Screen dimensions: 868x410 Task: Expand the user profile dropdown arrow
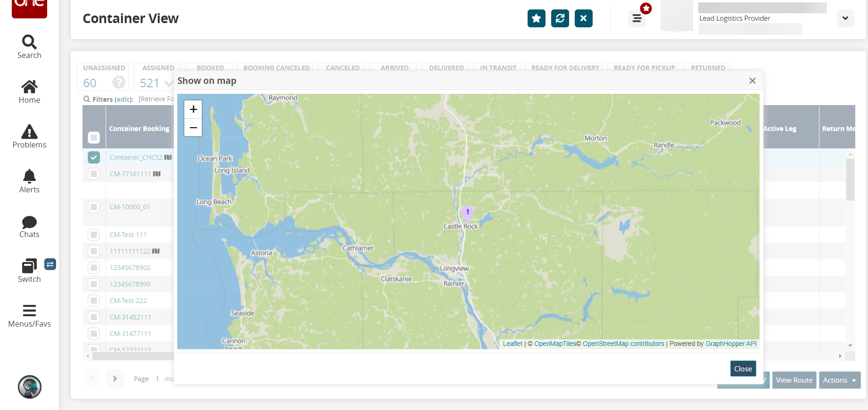click(x=845, y=18)
